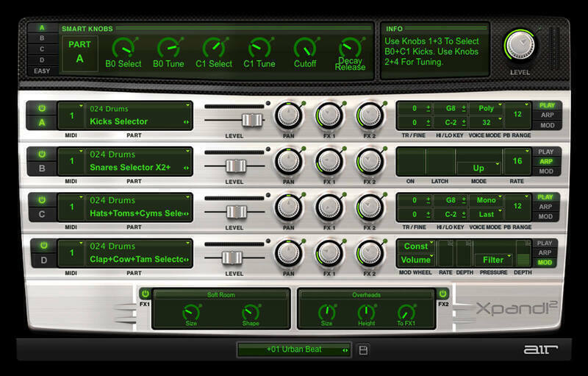Click the B0 Tune smart knob
588x376 pixels.
point(170,48)
